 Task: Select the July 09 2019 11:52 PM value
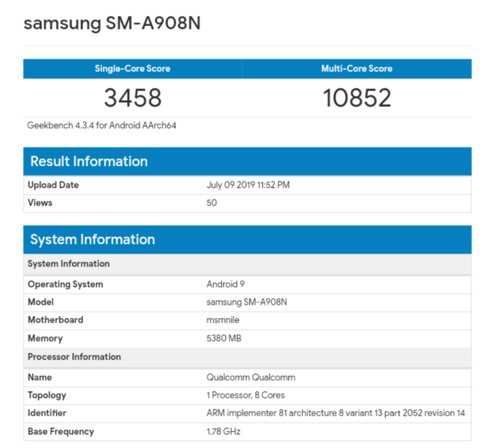pyautogui.click(x=248, y=185)
